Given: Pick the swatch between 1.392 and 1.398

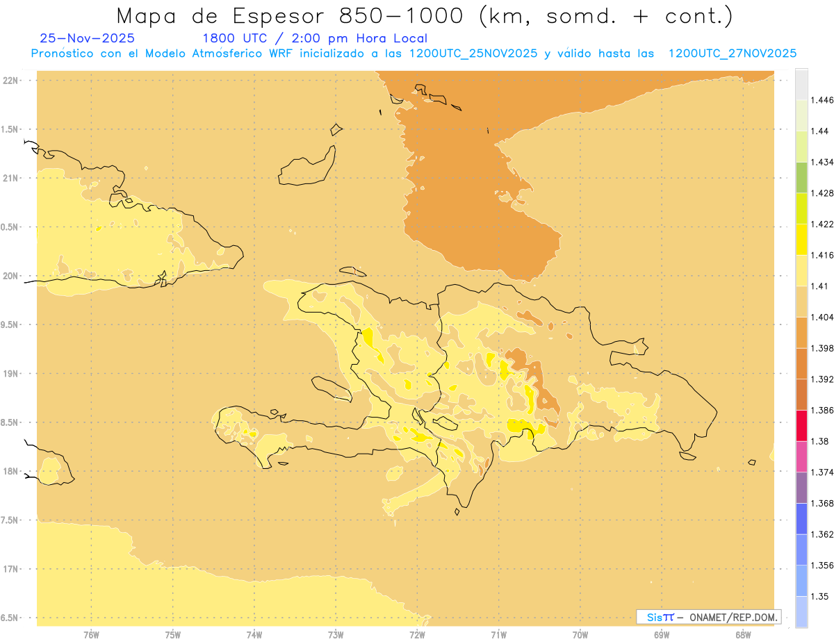Looking at the screenshot, I should point(801,363).
